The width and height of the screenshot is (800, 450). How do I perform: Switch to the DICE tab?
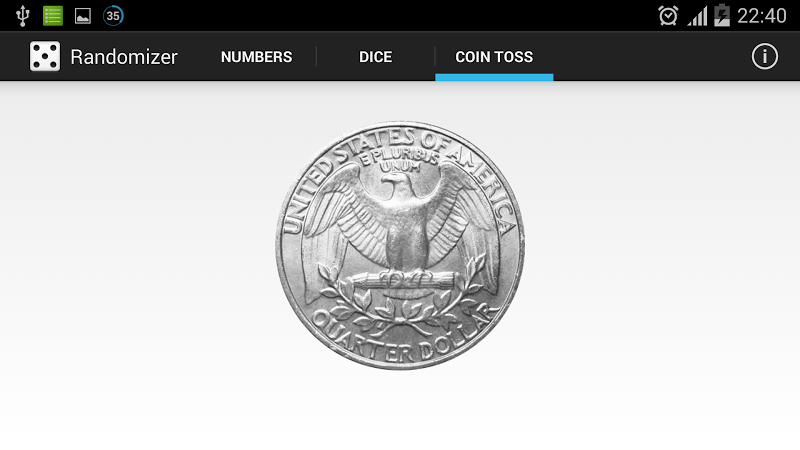(376, 57)
